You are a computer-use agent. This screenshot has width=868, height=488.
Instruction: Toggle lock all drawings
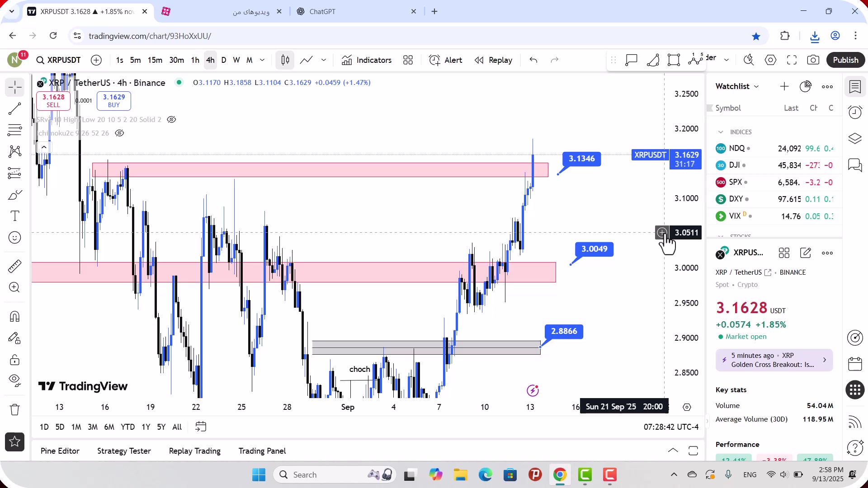point(15,360)
